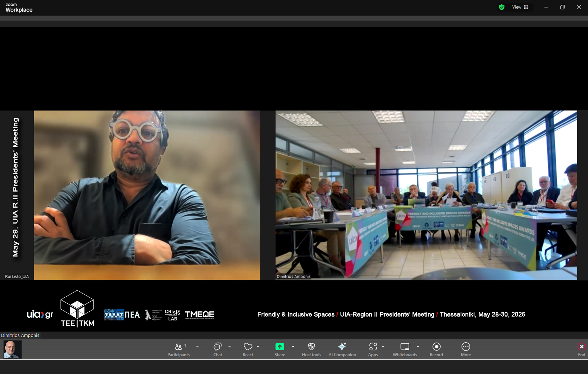Click the May 29 UIA R.II vertical title
The height and width of the screenshot is (374, 588).
(x=15, y=187)
